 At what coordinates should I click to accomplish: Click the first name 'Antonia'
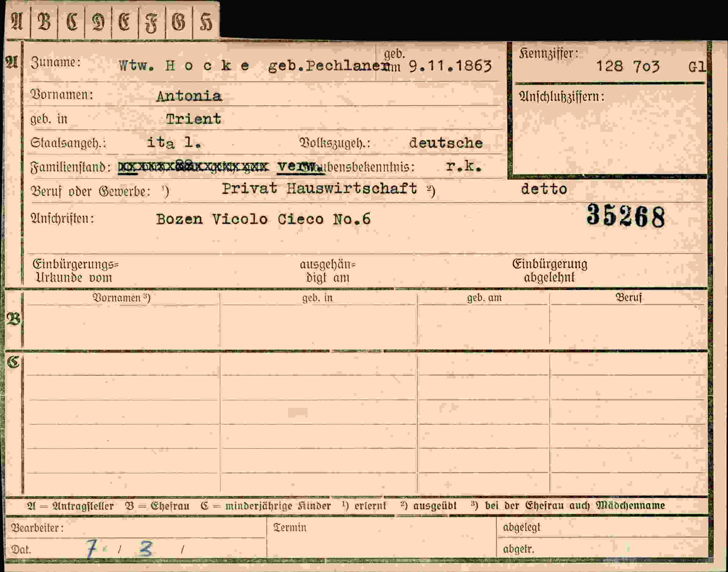189,96
